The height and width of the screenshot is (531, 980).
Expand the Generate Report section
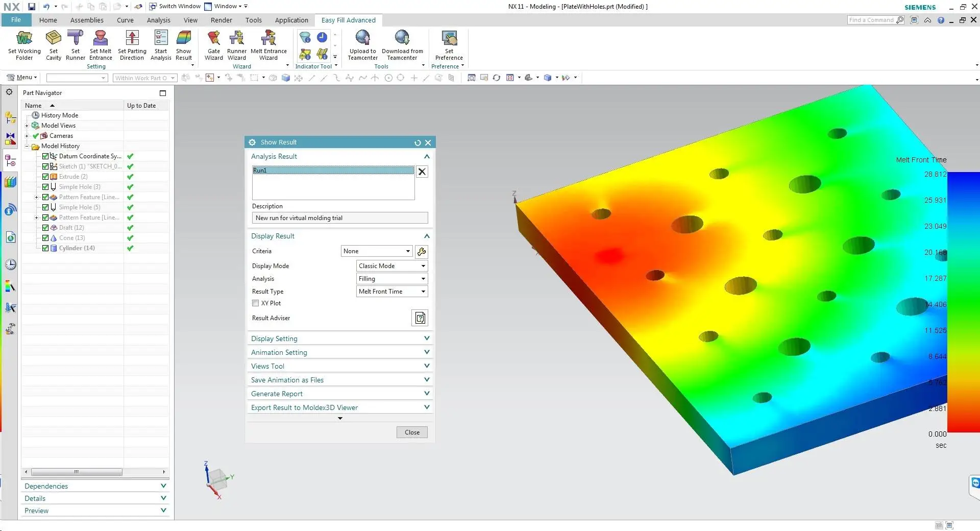(340, 394)
